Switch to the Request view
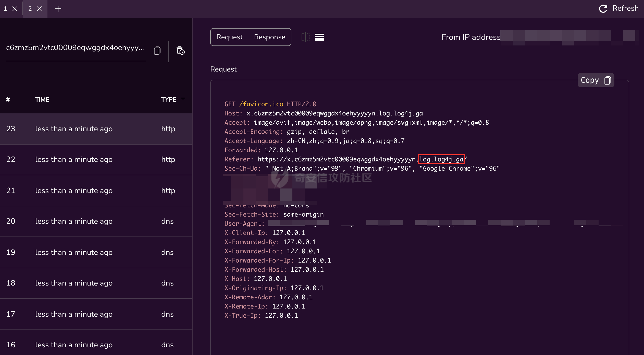The width and height of the screenshot is (644, 355). [229, 37]
